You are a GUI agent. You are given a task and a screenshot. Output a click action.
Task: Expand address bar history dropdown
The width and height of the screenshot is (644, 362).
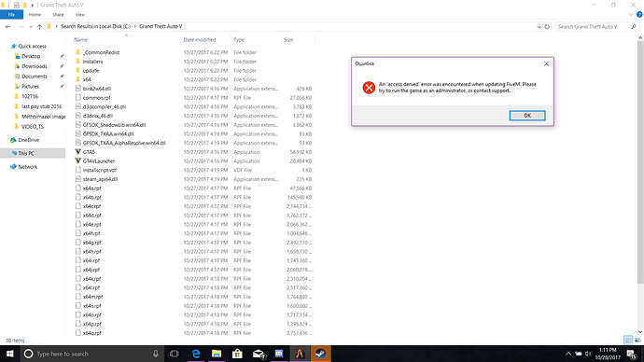pos(539,27)
